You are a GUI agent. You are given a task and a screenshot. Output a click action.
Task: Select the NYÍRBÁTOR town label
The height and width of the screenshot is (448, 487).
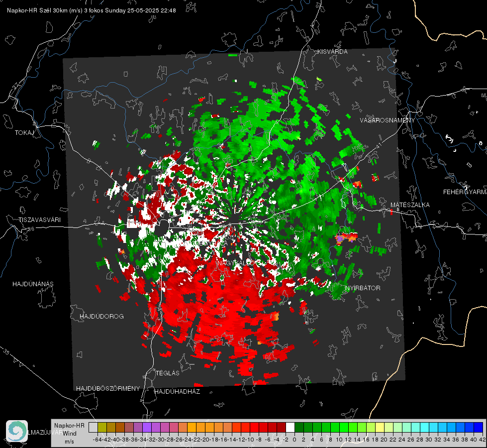tap(363, 288)
